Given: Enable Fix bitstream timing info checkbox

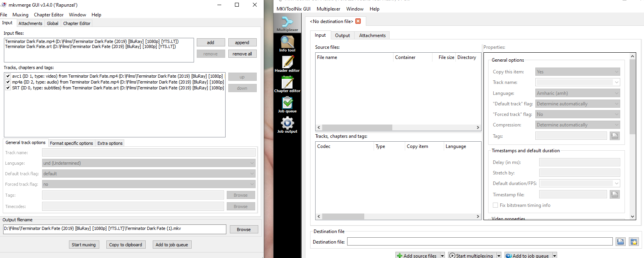Looking at the screenshot, I should click(x=495, y=205).
